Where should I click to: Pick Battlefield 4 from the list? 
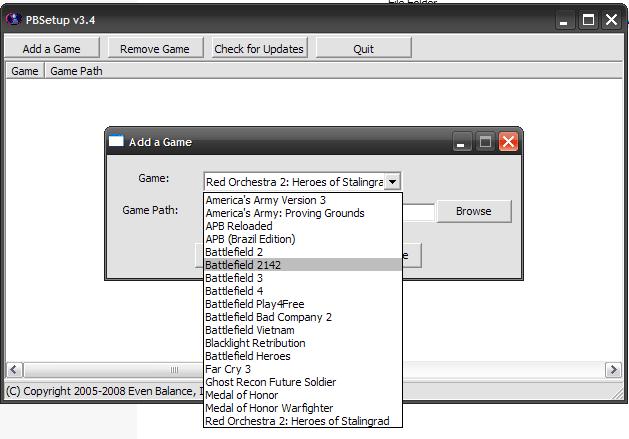302,291
